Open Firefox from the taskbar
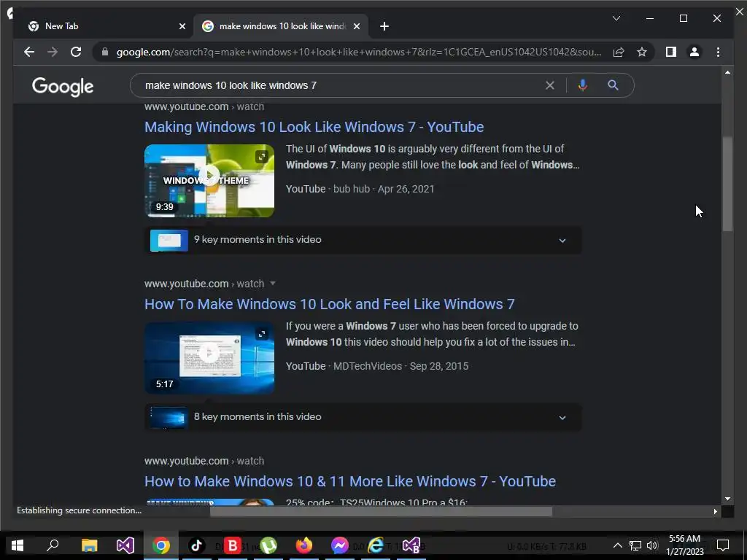The image size is (747, 560). [x=304, y=545]
